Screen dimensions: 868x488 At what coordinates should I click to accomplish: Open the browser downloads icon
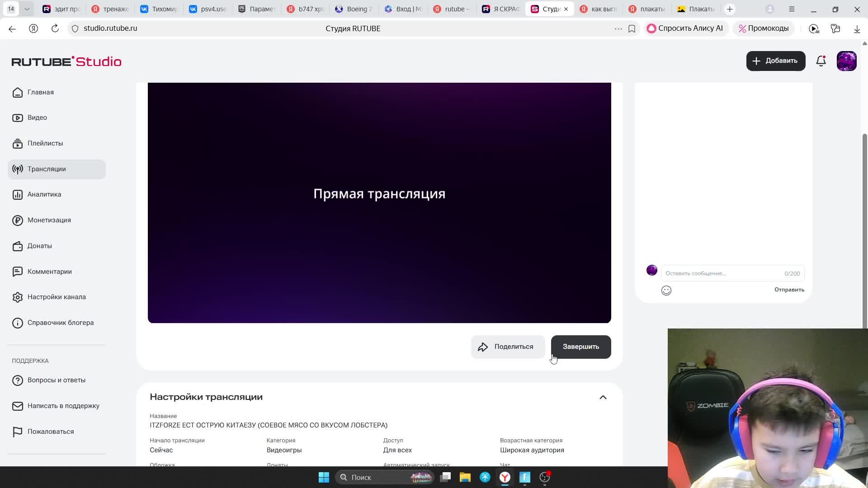(857, 28)
